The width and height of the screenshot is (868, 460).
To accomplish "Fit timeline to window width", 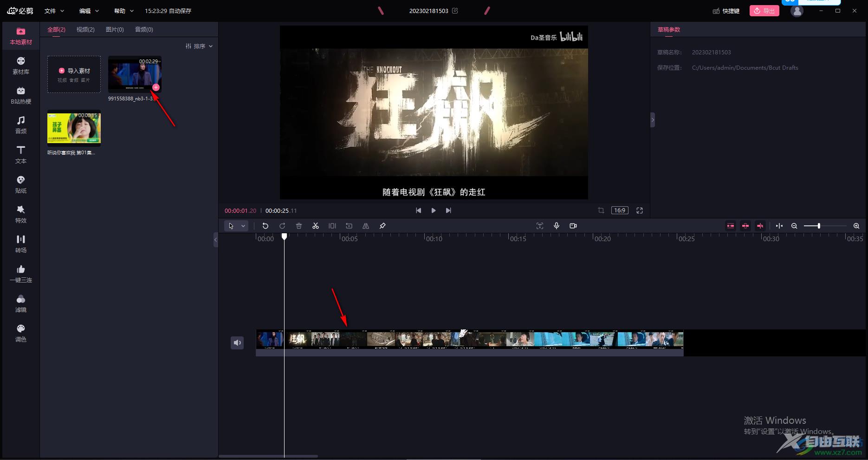I will [x=779, y=226].
